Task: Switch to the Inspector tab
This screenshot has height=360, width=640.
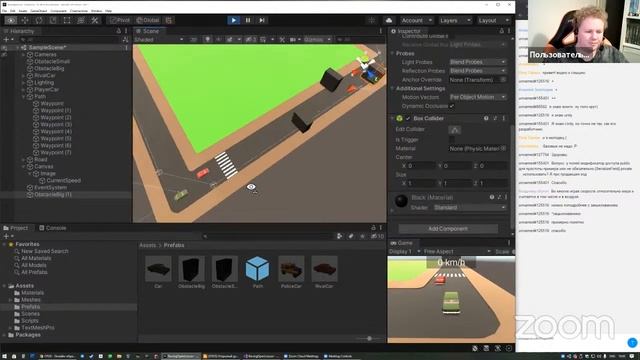Action: tap(405, 31)
